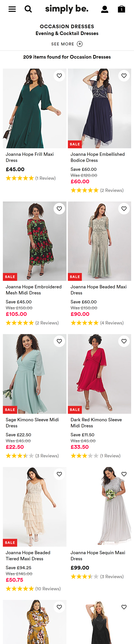Save the Joanna Hope Beaded Maxi Dress heart
134x644 pixels.
(x=124, y=209)
